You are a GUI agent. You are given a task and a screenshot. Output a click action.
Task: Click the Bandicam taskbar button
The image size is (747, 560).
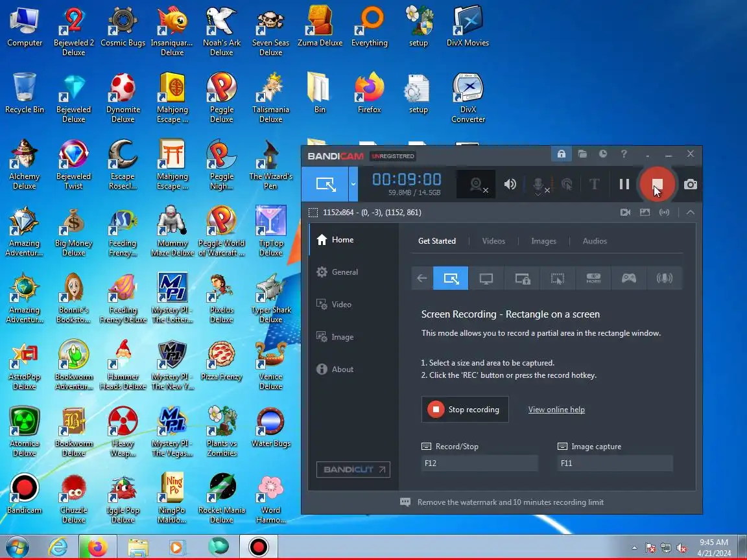[258, 547]
